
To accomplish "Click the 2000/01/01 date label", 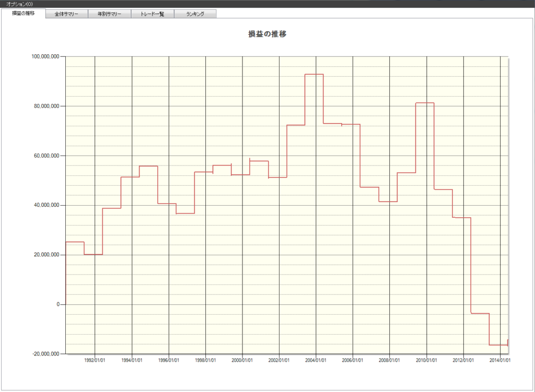I will click(x=242, y=360).
